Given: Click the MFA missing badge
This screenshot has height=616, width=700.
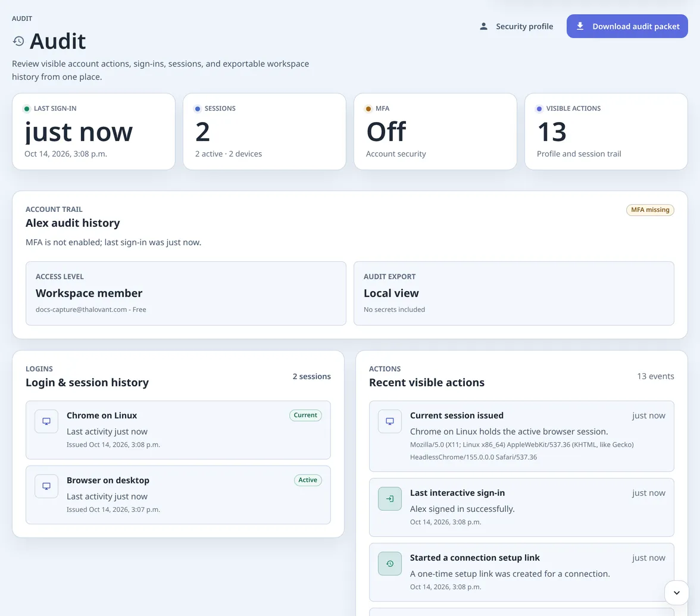Looking at the screenshot, I should click(x=650, y=209).
